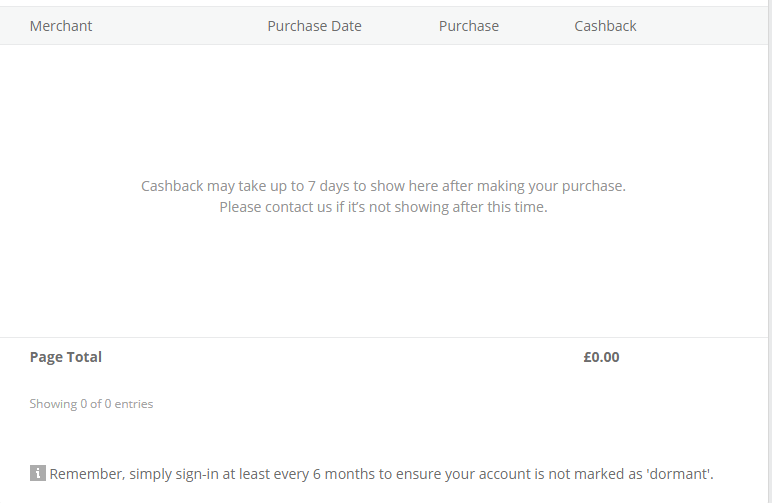Sort by Purchase Date column header
This screenshot has height=503, width=772.
(314, 26)
